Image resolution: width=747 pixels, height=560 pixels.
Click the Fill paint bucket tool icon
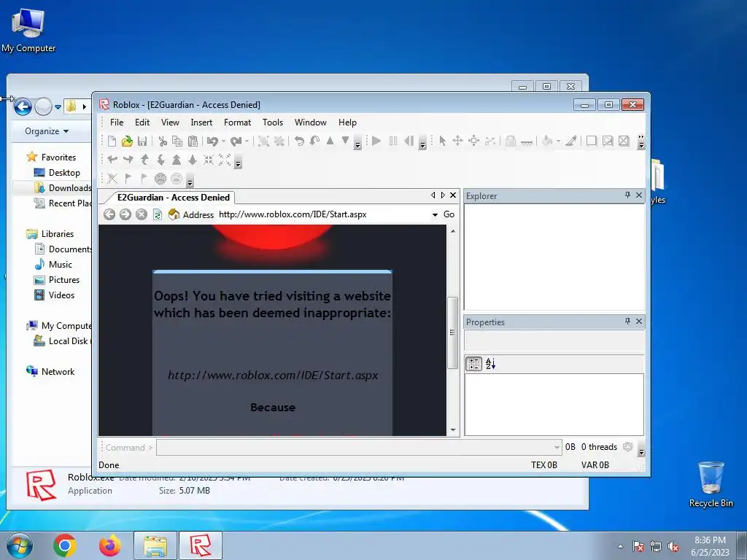click(x=547, y=141)
